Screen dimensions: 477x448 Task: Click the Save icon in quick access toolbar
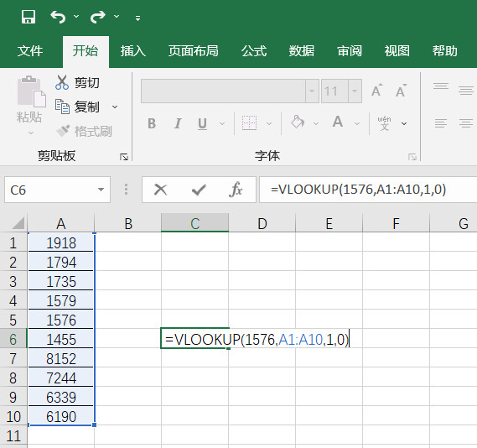coord(29,17)
